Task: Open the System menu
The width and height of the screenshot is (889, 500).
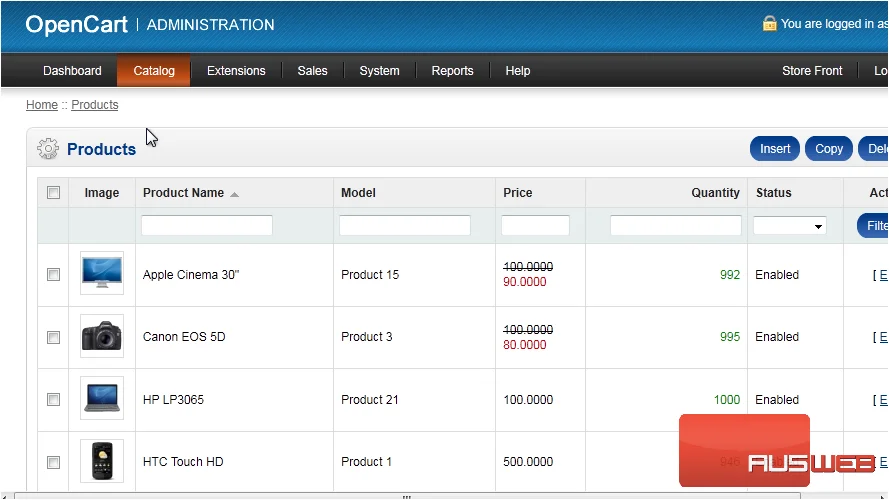Action: [379, 71]
